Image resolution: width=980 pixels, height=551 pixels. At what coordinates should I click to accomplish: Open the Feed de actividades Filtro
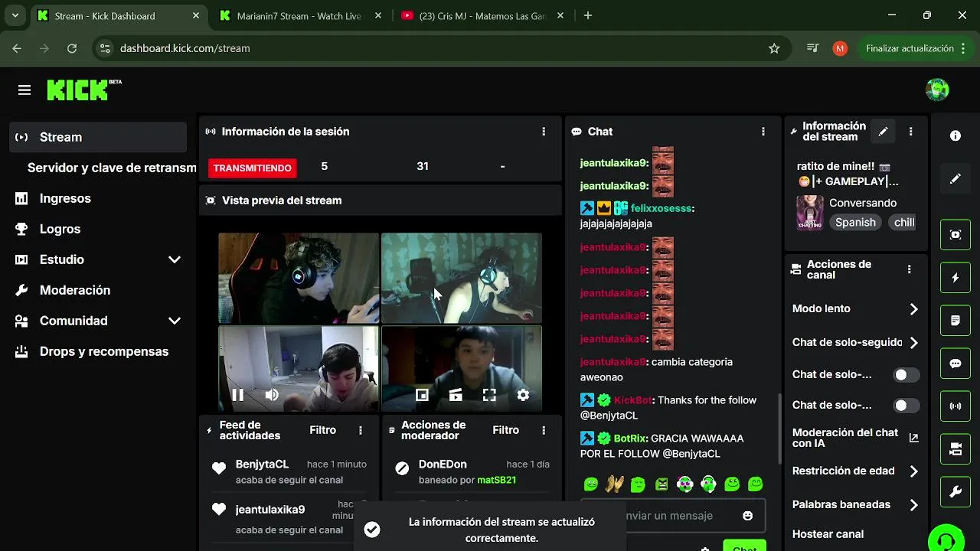click(x=322, y=430)
